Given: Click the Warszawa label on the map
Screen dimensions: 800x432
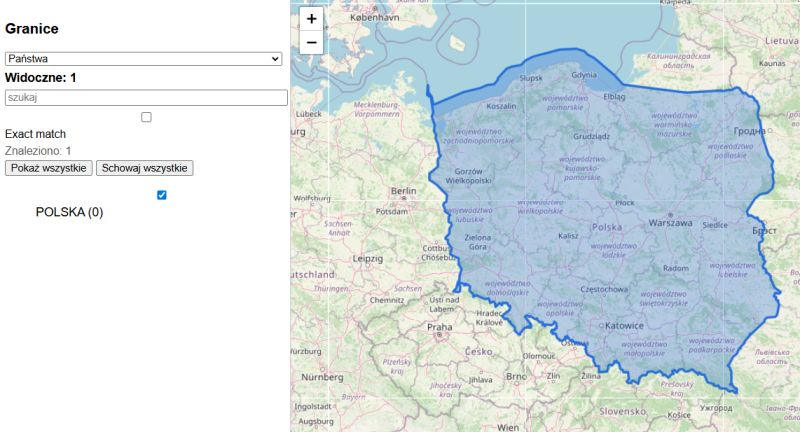Looking at the screenshot, I should click(670, 223).
